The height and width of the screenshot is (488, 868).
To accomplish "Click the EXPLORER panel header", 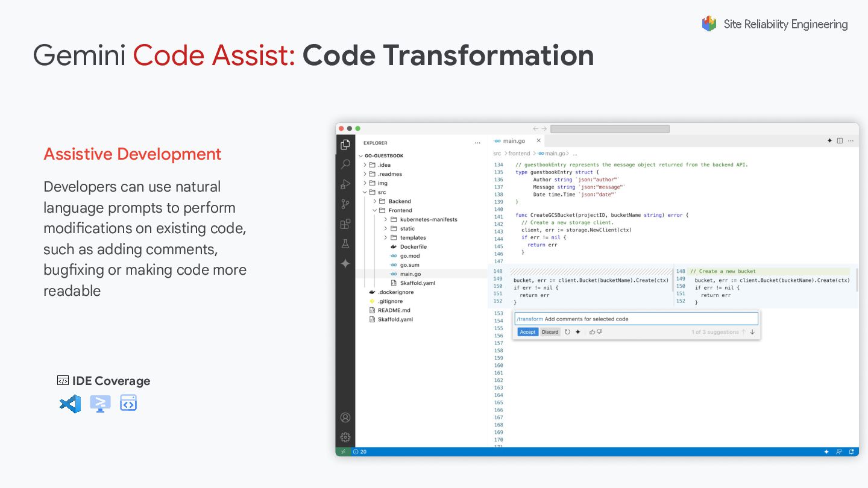I will 376,143.
